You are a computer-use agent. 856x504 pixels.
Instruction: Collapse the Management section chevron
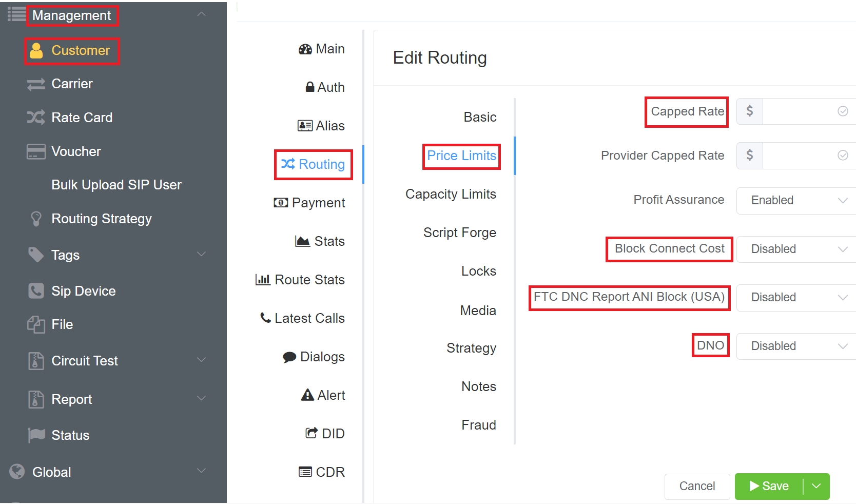202,15
